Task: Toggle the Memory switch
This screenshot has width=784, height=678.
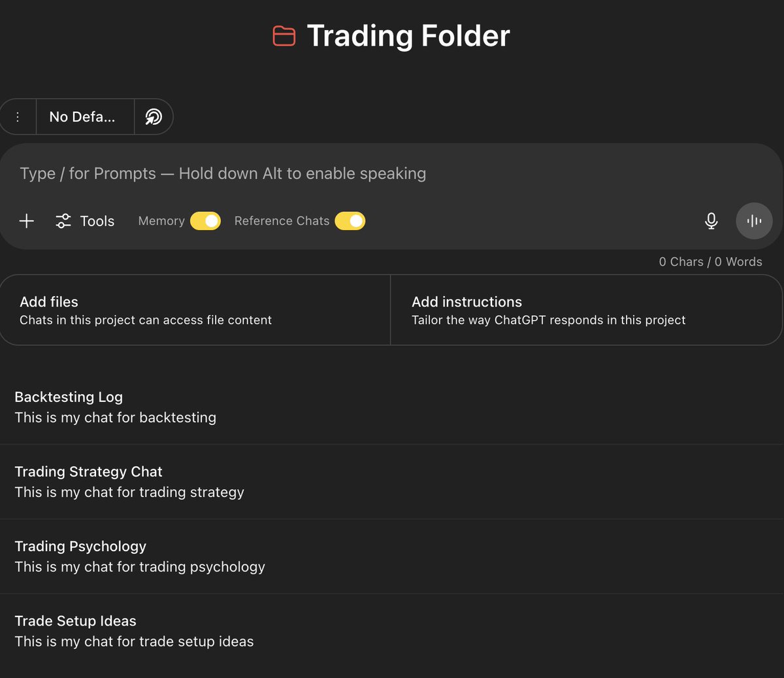Action: pyautogui.click(x=205, y=221)
